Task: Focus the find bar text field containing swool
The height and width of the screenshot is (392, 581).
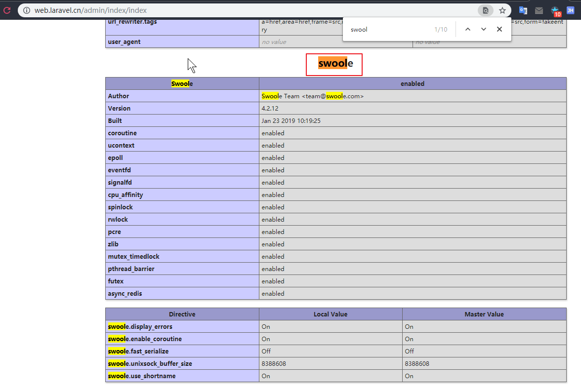Action: coord(389,29)
